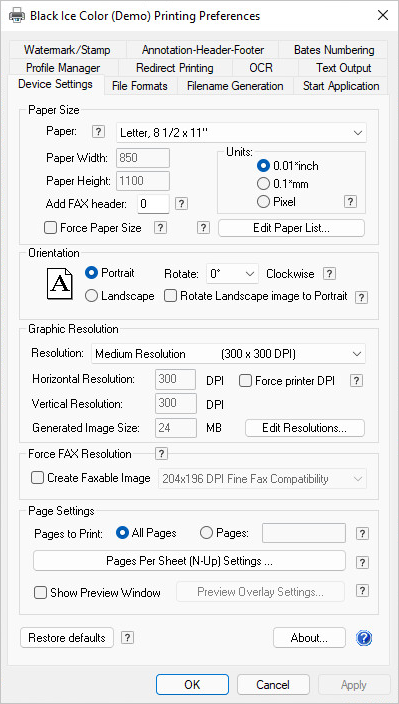Click the Add FAX header field

[153, 204]
